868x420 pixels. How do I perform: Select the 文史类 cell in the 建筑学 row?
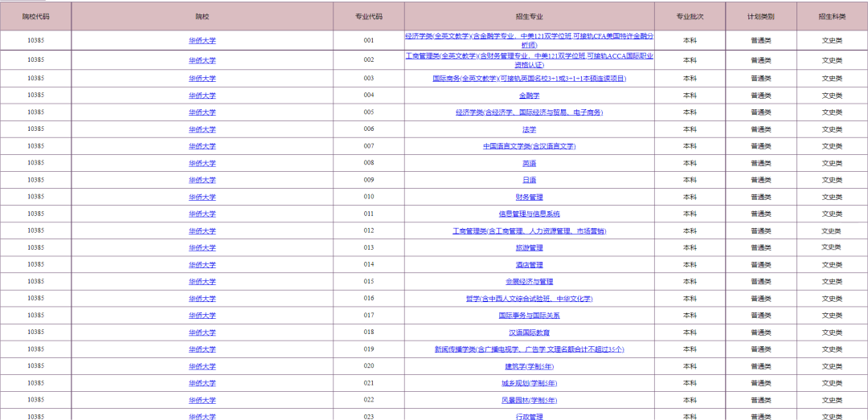[x=832, y=366]
